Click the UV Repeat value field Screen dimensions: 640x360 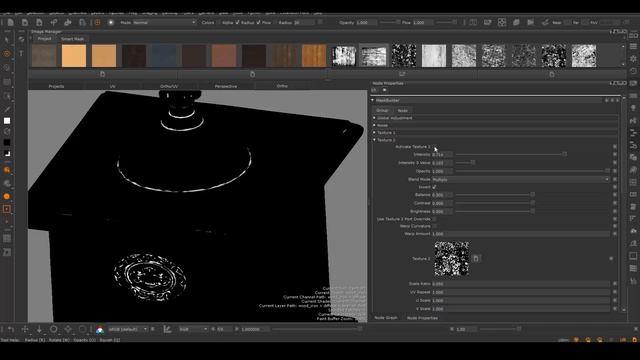(x=520, y=292)
